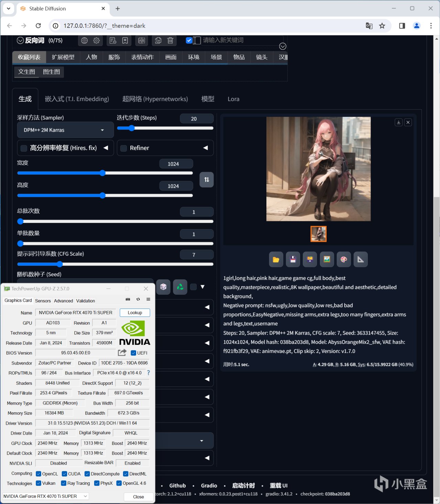Expand the circled chevron below the keyword input

[283, 46]
